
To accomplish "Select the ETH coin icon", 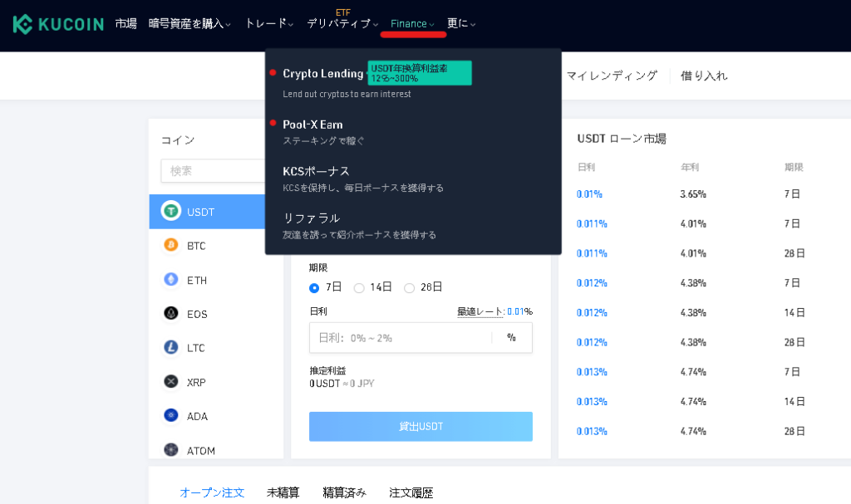I will point(171,279).
